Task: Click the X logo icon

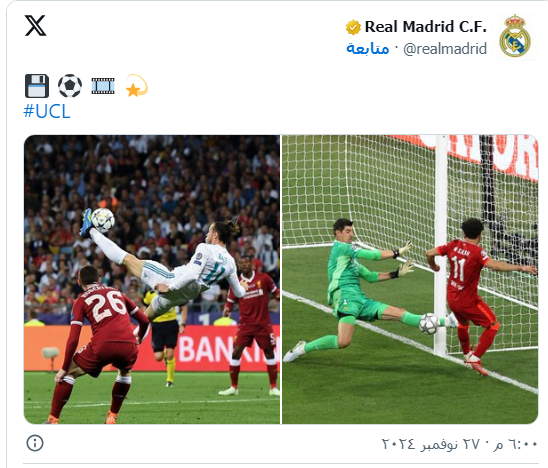Action: 35,26
